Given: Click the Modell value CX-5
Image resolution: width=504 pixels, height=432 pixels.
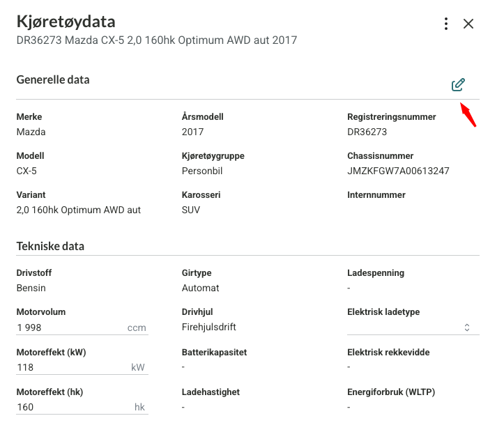Looking at the screenshot, I should [26, 171].
